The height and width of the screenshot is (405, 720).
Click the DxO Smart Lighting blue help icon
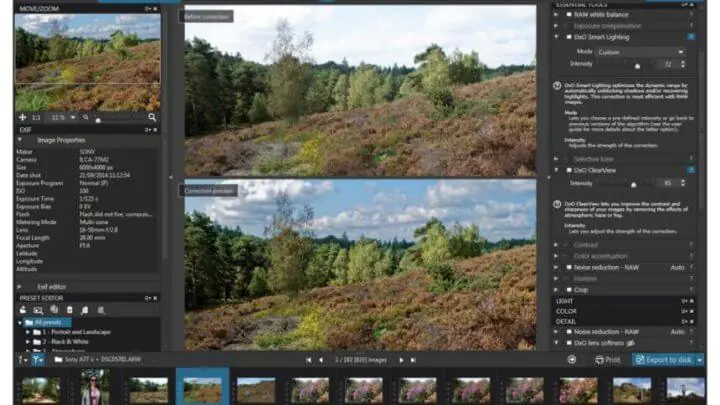(x=691, y=37)
